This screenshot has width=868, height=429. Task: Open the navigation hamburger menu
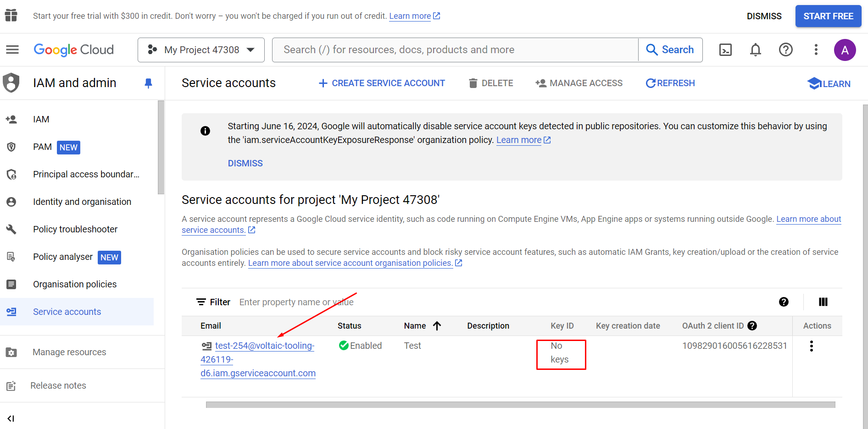[x=12, y=50]
